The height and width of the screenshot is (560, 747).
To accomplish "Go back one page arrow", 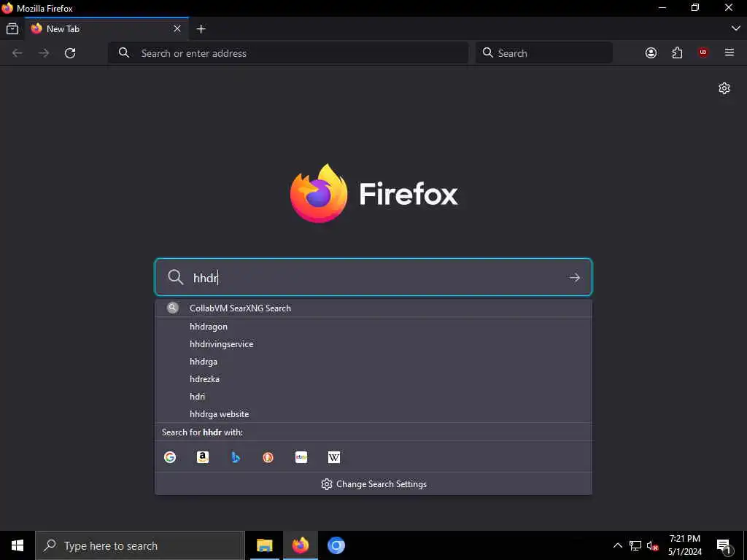I will tap(18, 52).
